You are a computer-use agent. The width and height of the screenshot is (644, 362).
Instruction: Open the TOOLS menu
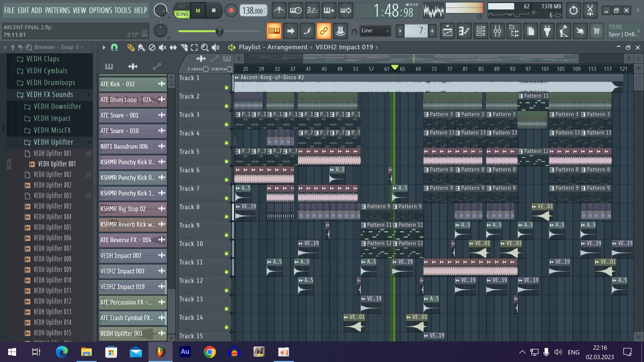coord(123,10)
